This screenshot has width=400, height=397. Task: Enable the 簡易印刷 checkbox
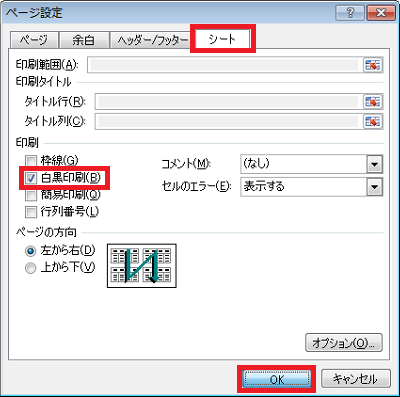(x=31, y=195)
